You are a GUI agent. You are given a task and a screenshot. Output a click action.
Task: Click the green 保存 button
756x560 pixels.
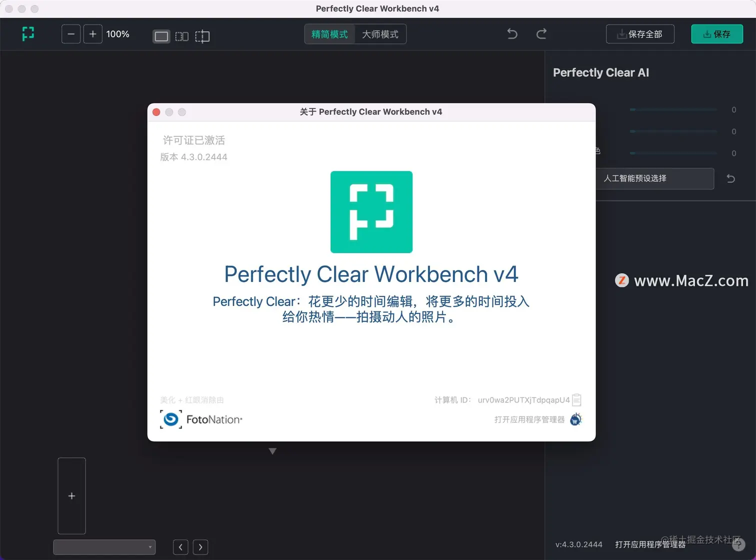717,34
